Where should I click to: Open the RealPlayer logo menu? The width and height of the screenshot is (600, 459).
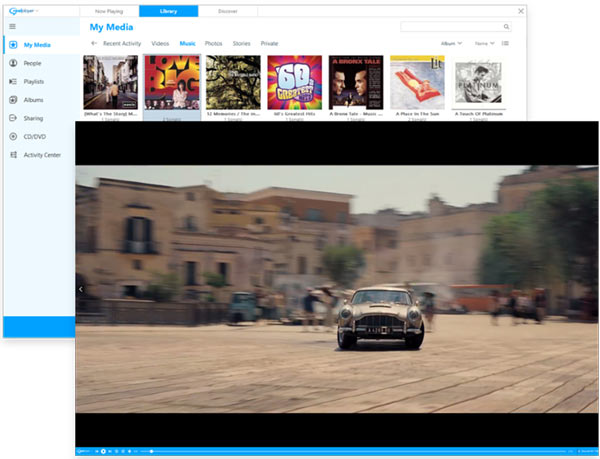[23, 11]
